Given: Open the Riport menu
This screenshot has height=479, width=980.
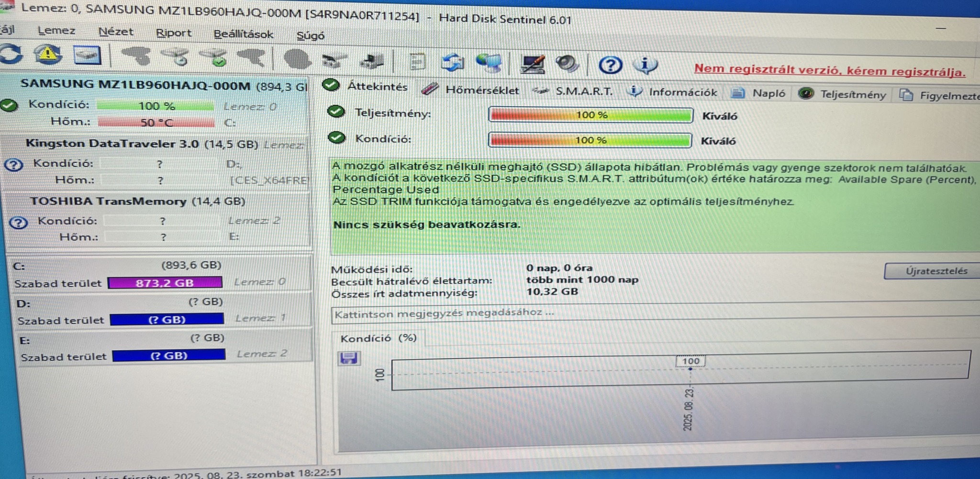Looking at the screenshot, I should click(174, 33).
